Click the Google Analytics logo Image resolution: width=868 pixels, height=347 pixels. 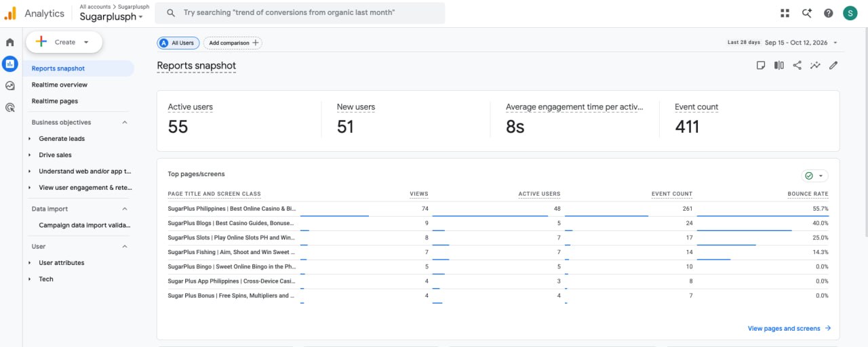10,13
